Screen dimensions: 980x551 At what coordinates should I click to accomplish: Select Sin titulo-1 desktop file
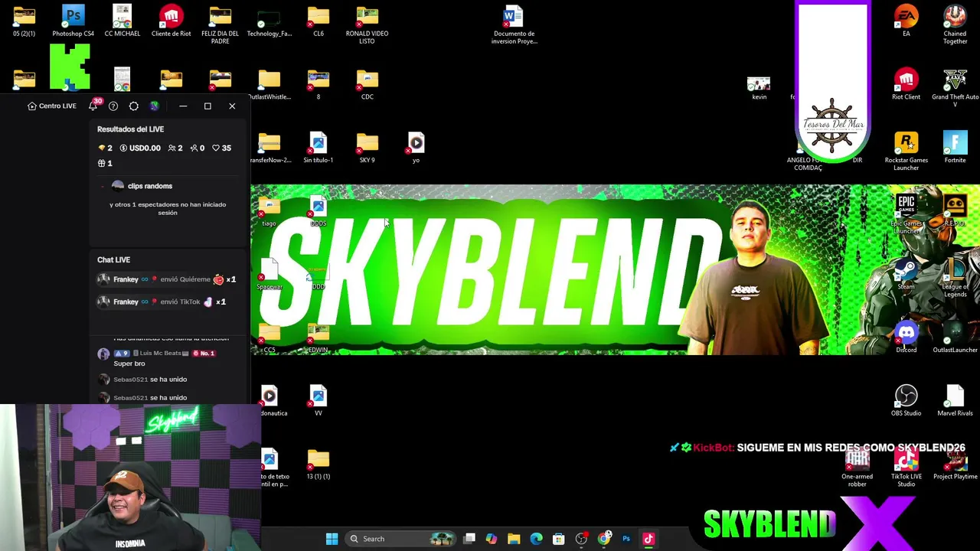(318, 148)
